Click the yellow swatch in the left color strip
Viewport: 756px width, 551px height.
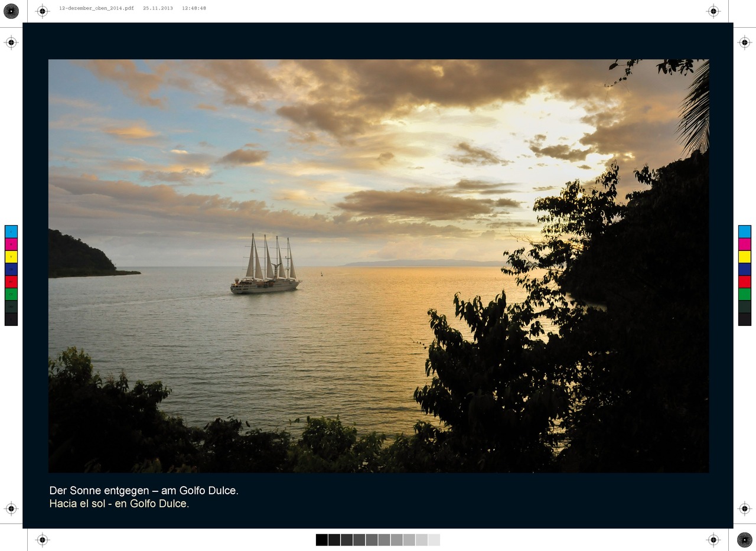tap(11, 257)
